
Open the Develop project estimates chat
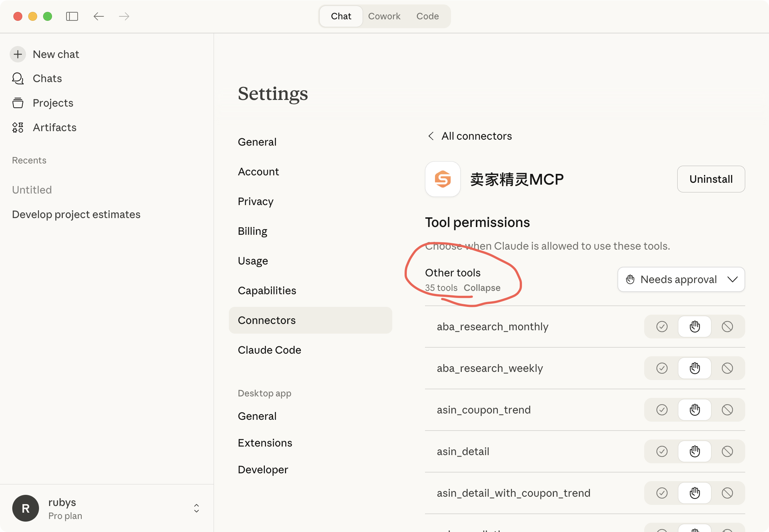[76, 214]
